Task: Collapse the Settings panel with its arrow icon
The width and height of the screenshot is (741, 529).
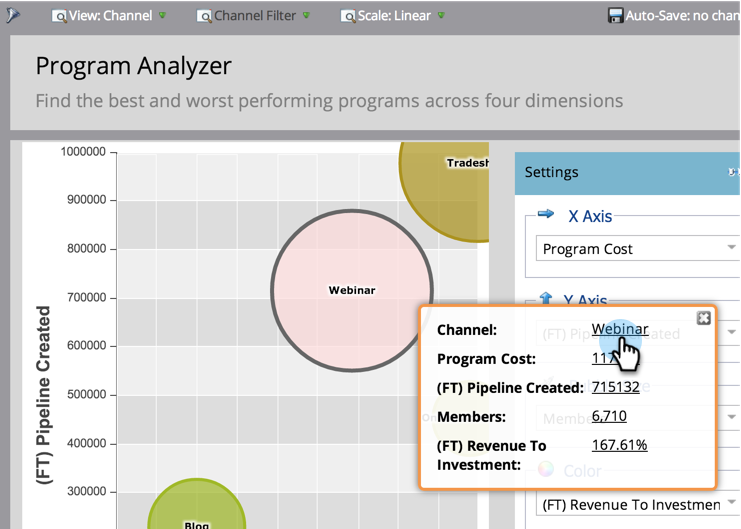Action: tap(733, 172)
